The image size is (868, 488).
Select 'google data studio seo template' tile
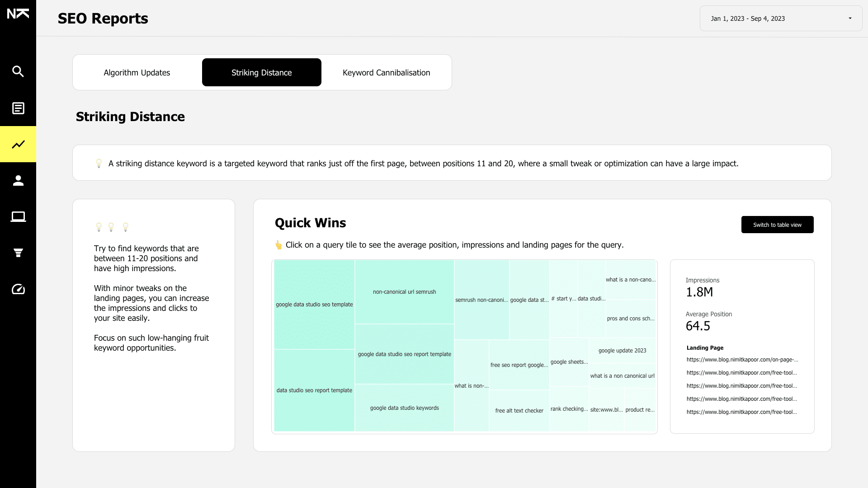pyautogui.click(x=314, y=305)
